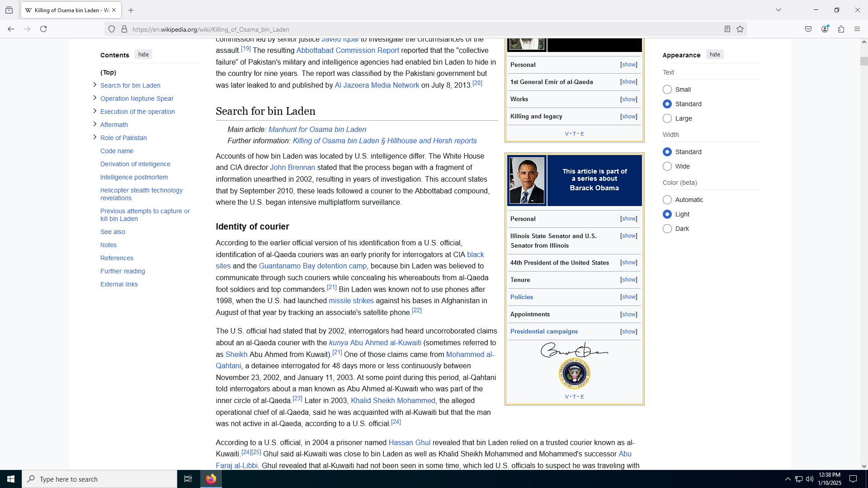Show Works section in bin Laden sidebar

[x=629, y=99]
